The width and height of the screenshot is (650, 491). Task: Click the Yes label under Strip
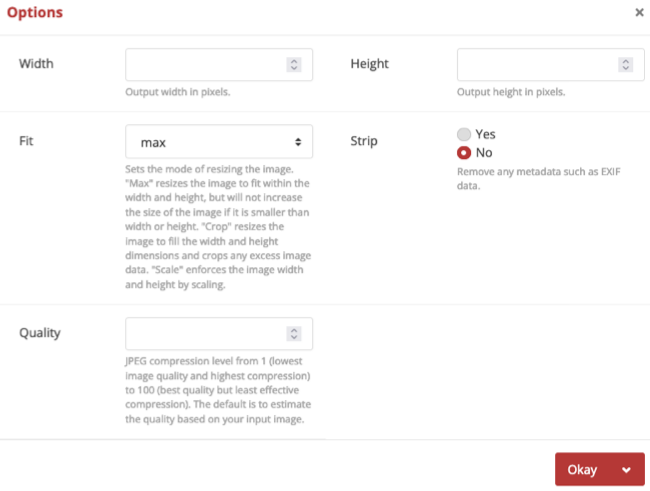485,134
